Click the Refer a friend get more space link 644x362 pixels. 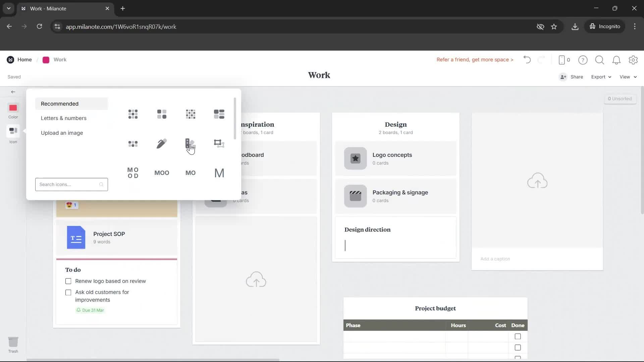pos(475,60)
